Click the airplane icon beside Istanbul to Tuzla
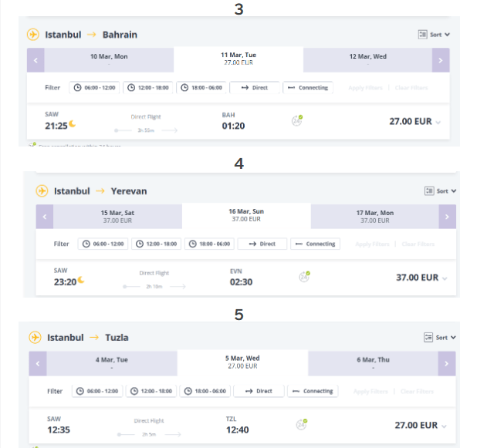 coord(35,338)
